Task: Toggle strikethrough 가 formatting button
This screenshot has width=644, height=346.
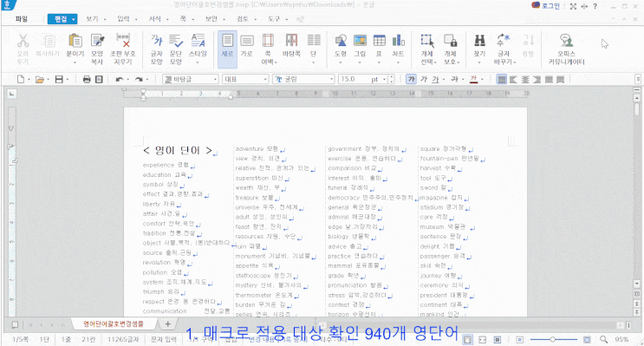Action: (x=454, y=79)
